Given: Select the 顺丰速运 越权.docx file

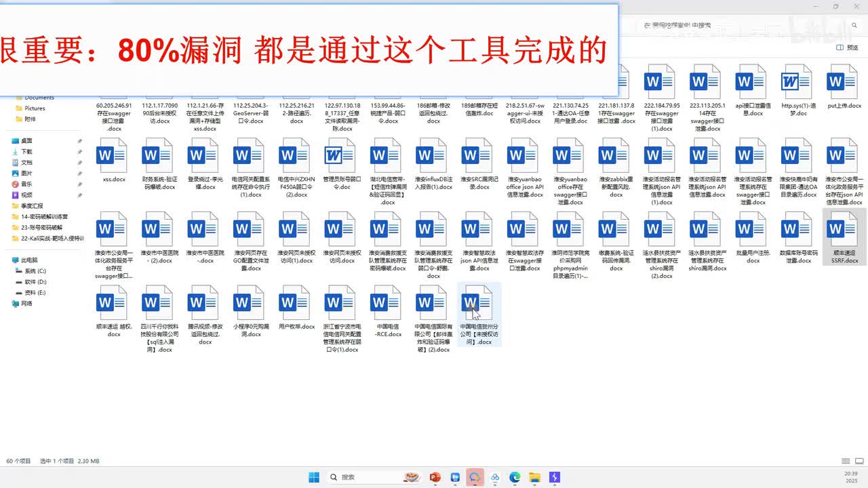Looking at the screenshot, I should pyautogui.click(x=113, y=312).
